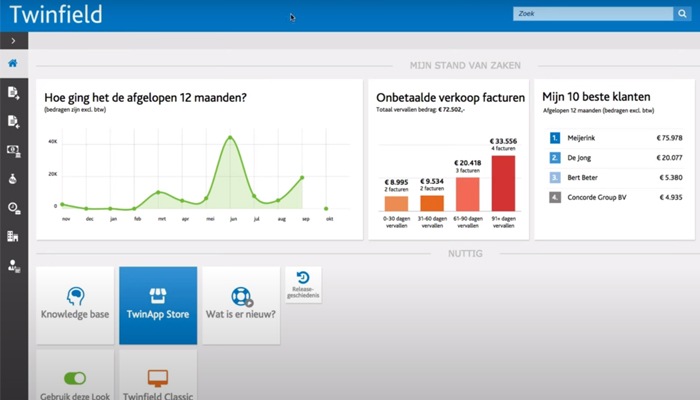This screenshot has width=700, height=400.
Task: Open the clock with briefcase sidebar icon
Action: click(13, 208)
